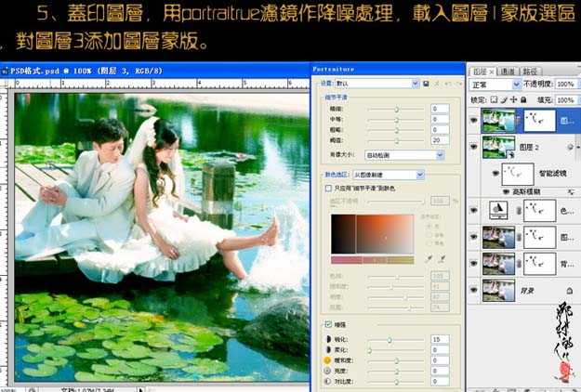581x392 pixels.
Task: Hide 图层 2 using its eye icon
Action: (x=473, y=147)
